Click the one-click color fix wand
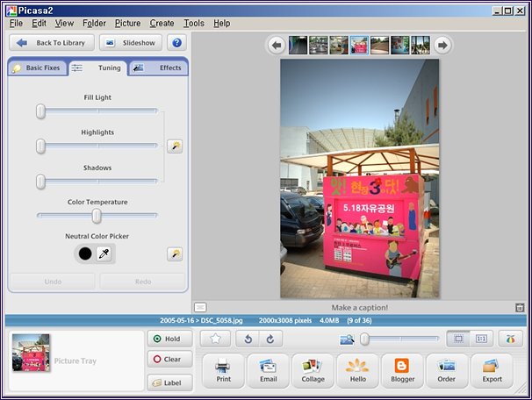The height and width of the screenshot is (400, 532). [175, 254]
